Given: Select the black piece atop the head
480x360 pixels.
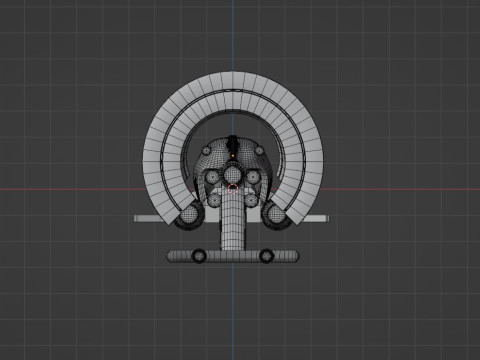Looking at the screenshot, I should click(x=233, y=144).
